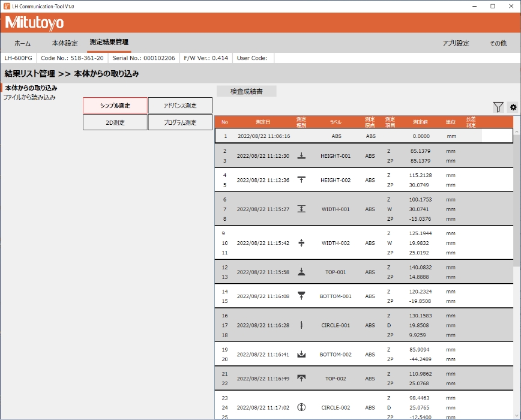
Task: Keep シンプル測定 mode selected
Action: pos(115,105)
